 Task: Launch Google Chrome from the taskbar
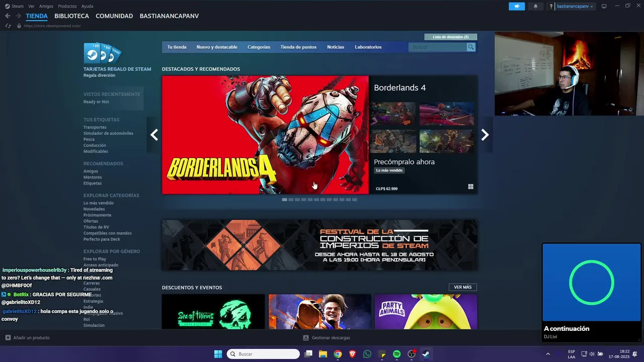click(x=338, y=354)
